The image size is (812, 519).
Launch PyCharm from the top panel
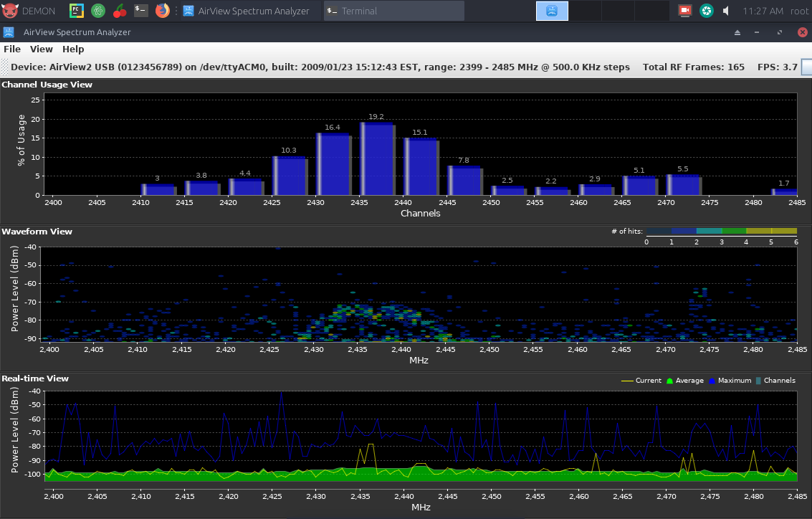[77, 10]
